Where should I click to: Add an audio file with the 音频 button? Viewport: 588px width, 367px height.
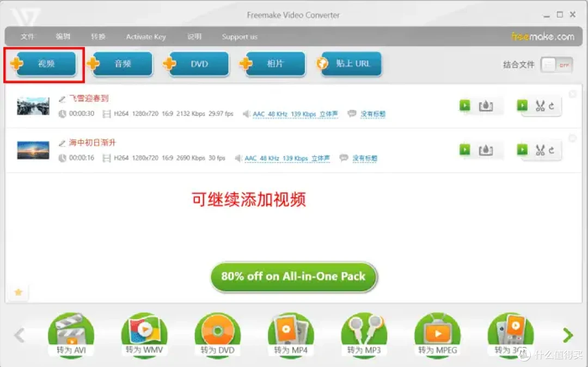click(120, 64)
